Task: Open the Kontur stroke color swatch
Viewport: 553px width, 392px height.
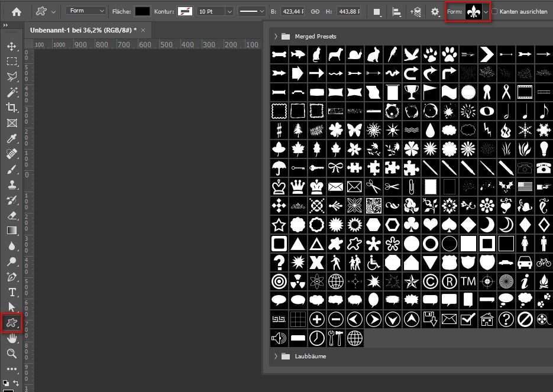Action: coord(185,12)
